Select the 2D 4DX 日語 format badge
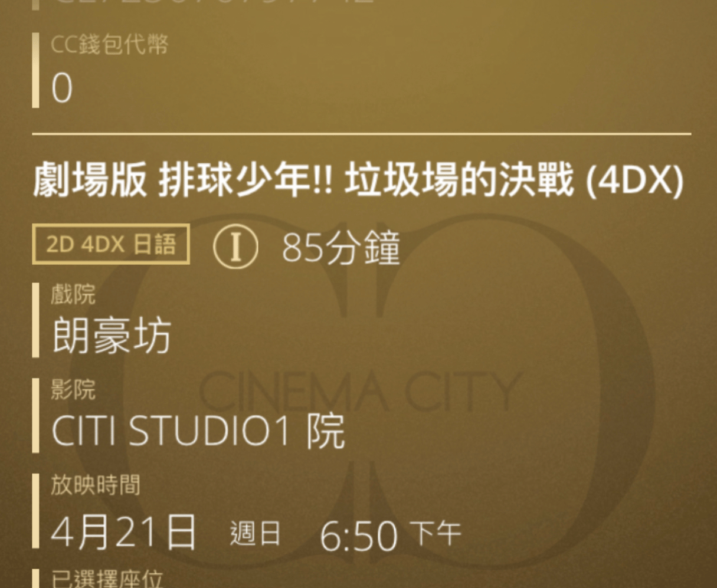Image resolution: width=717 pixels, height=588 pixels. pyautogui.click(x=110, y=244)
